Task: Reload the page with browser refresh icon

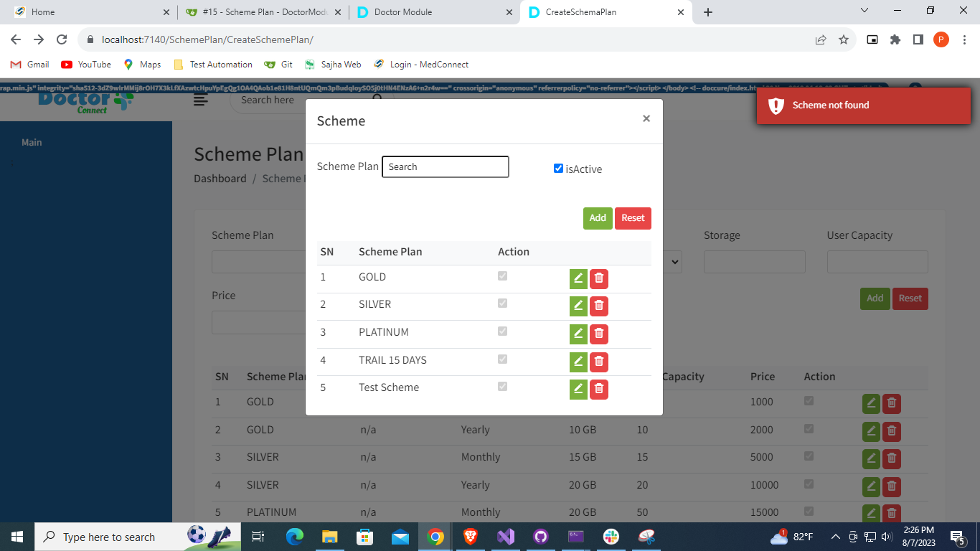Action: tap(62, 40)
